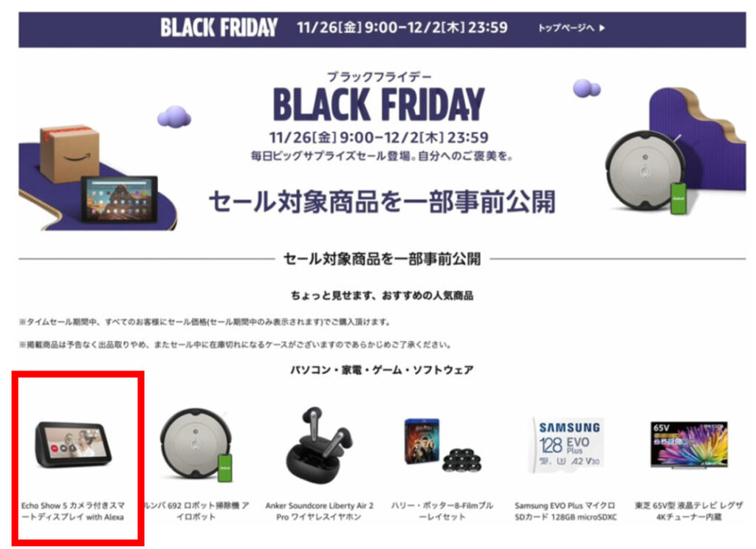756x549 pixels.
Task: Open Anker Soundcore Liberty Air 2 Pro earbuds image
Action: tap(319, 442)
